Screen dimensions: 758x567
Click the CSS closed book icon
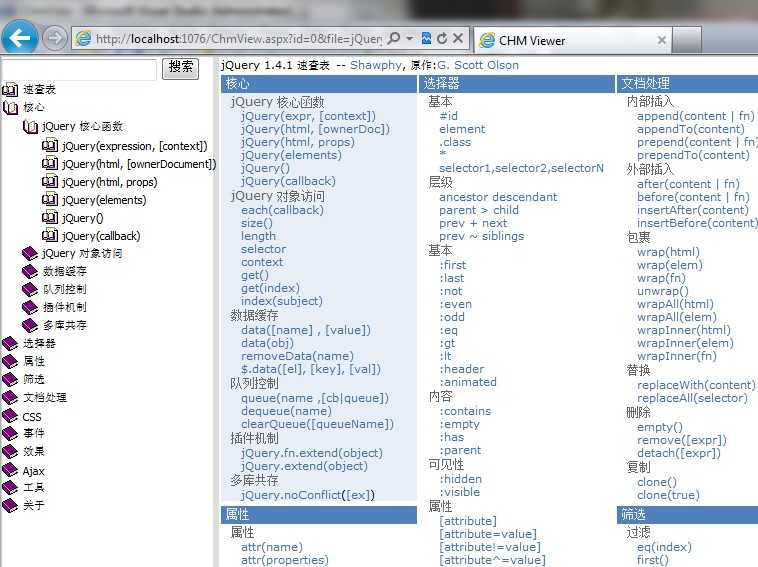click(10, 416)
